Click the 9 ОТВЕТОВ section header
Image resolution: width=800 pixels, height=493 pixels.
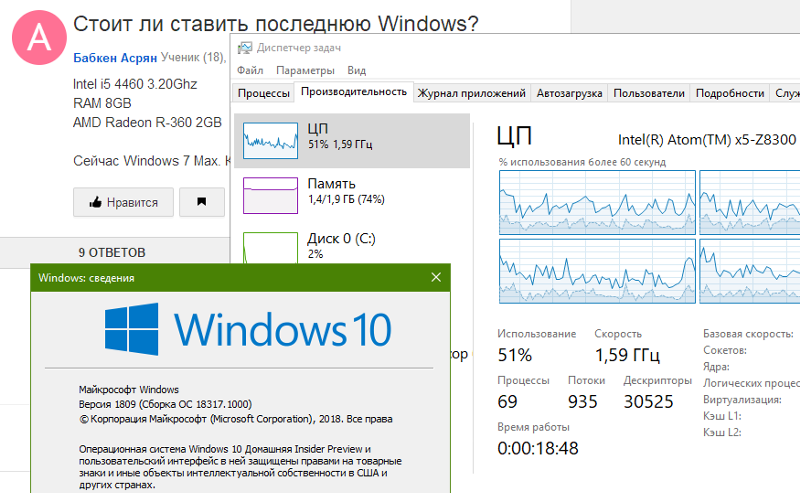tap(111, 252)
